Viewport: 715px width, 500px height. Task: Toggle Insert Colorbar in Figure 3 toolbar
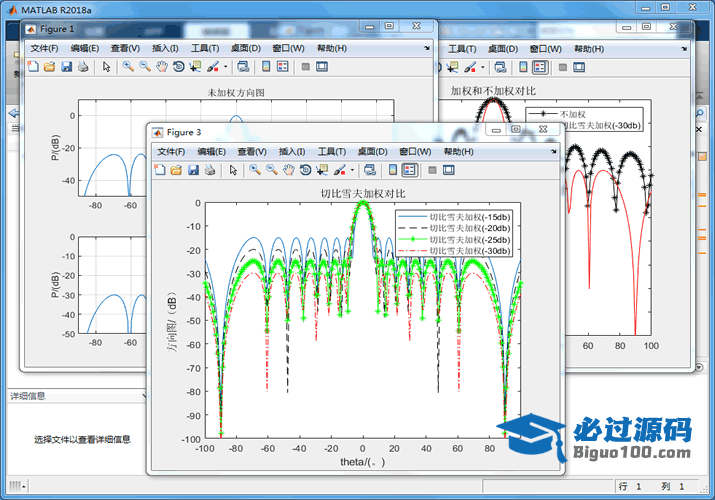(x=393, y=170)
